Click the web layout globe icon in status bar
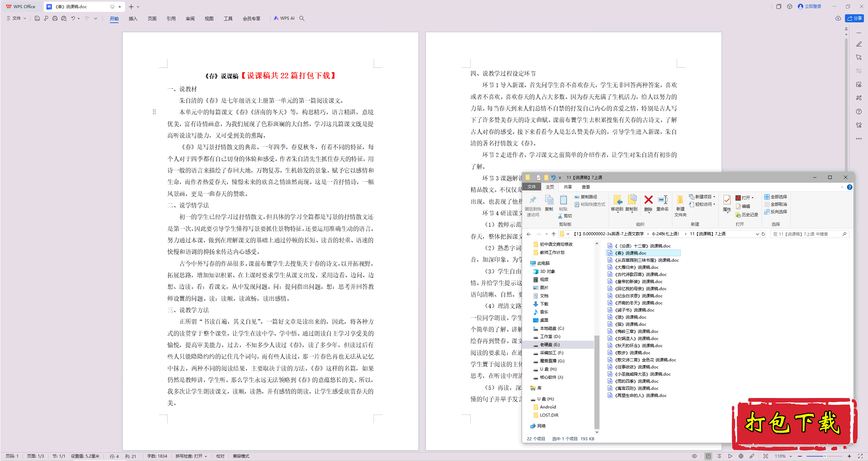This screenshot has width=868, height=461. click(741, 456)
